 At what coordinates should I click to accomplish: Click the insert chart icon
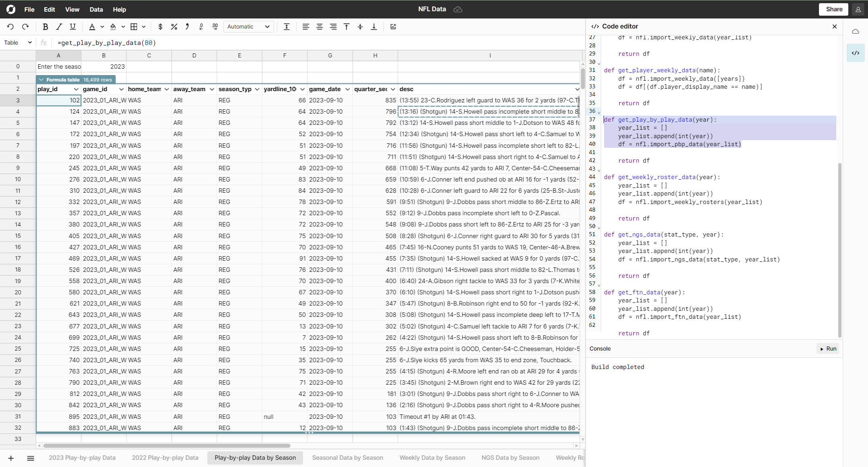tap(393, 27)
